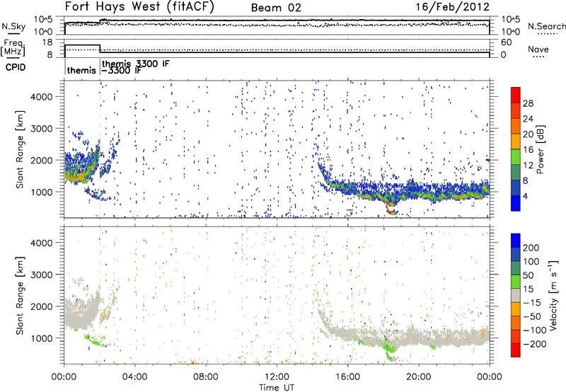This screenshot has height=392, width=566.
Task: Click the 'Time UT' axis label
Action: (277, 388)
